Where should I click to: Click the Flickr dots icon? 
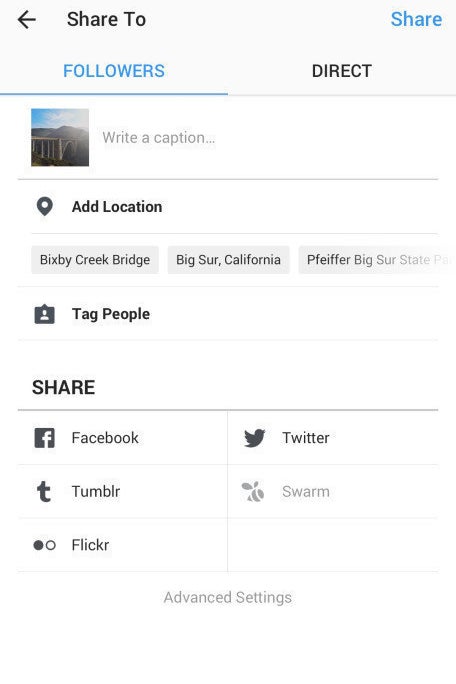(45, 545)
